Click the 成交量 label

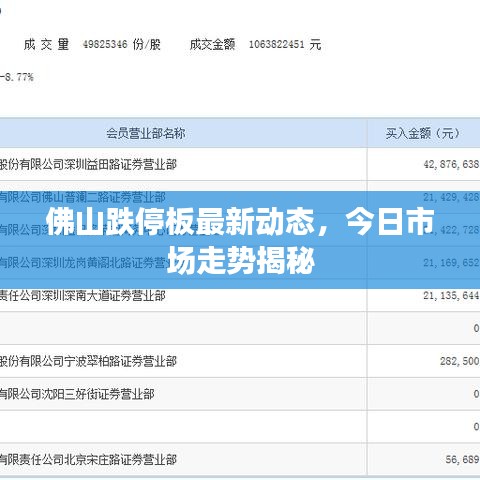[46, 44]
